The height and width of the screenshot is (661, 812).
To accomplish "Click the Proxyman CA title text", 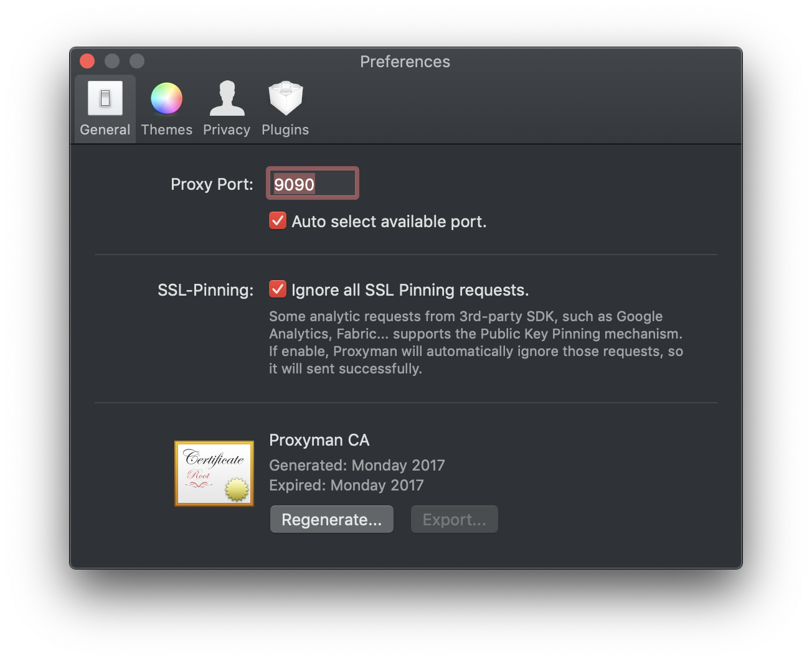I will [319, 440].
